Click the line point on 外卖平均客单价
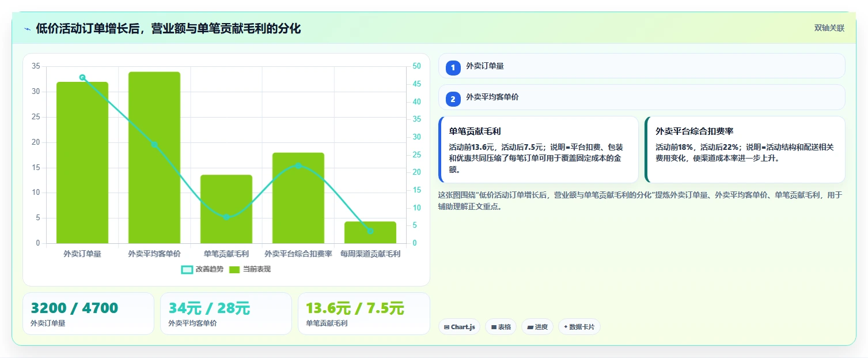 (154, 145)
